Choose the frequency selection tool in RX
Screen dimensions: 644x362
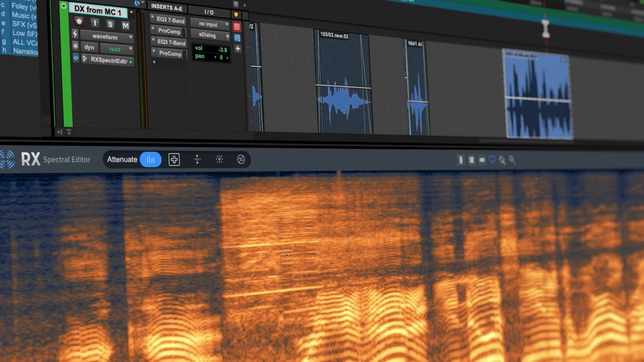[x=481, y=160]
